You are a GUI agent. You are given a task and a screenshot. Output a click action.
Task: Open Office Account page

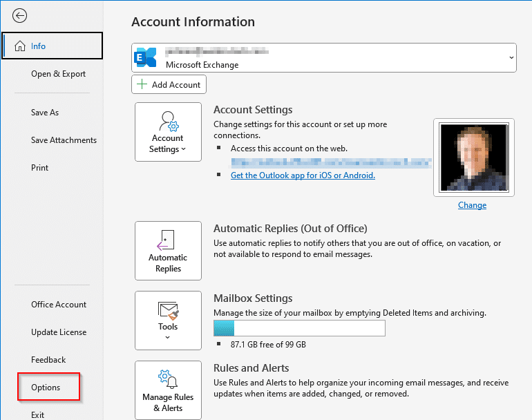pos(59,305)
